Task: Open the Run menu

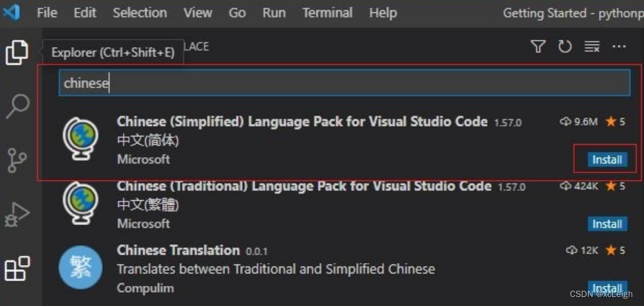Action: (274, 13)
